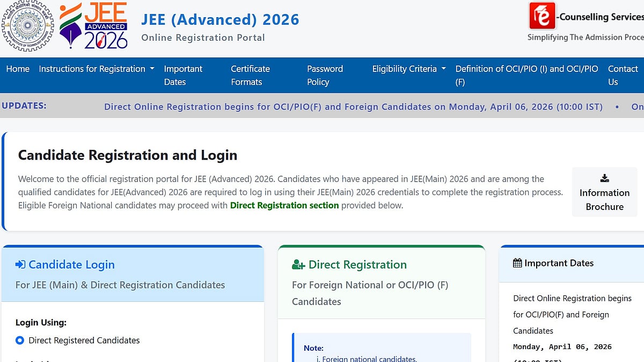644x362 pixels.
Task: Click the Candidate Login sign-in arrow icon
Action: (20, 264)
